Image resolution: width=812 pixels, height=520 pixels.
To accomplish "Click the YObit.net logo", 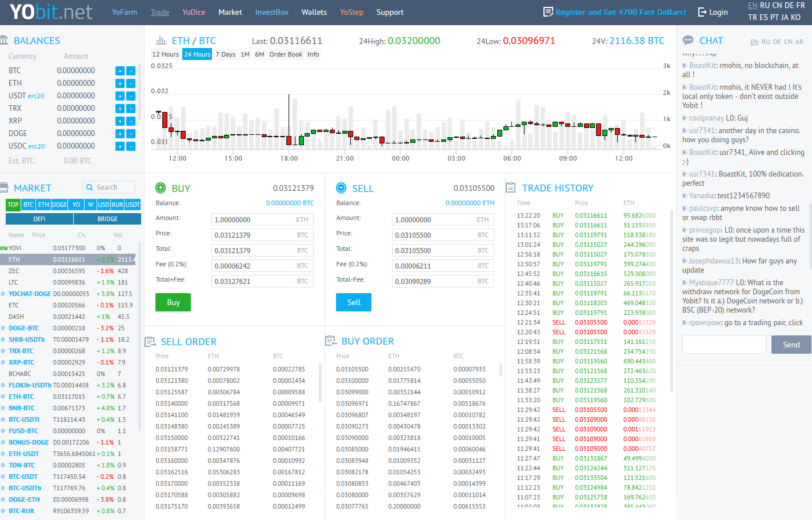I will click(51, 12).
